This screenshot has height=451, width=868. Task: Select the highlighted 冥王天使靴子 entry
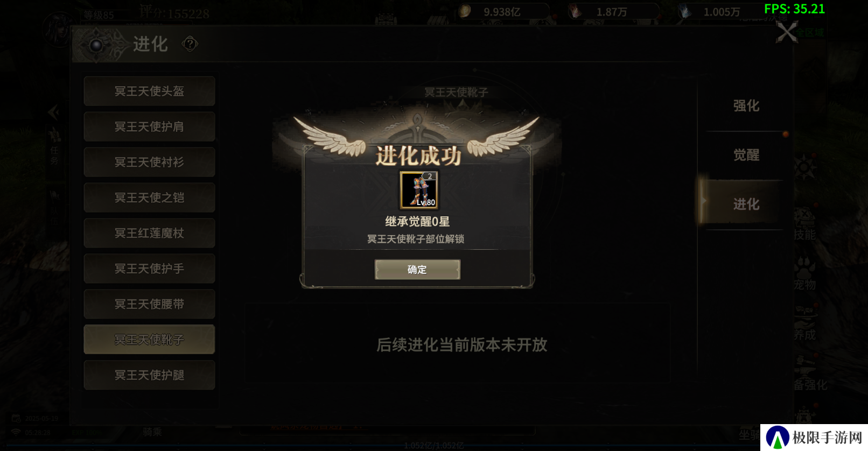(149, 340)
